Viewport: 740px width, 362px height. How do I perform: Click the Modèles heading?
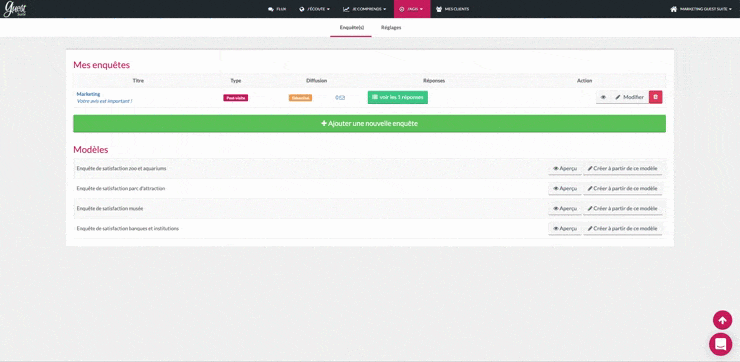[91, 150]
